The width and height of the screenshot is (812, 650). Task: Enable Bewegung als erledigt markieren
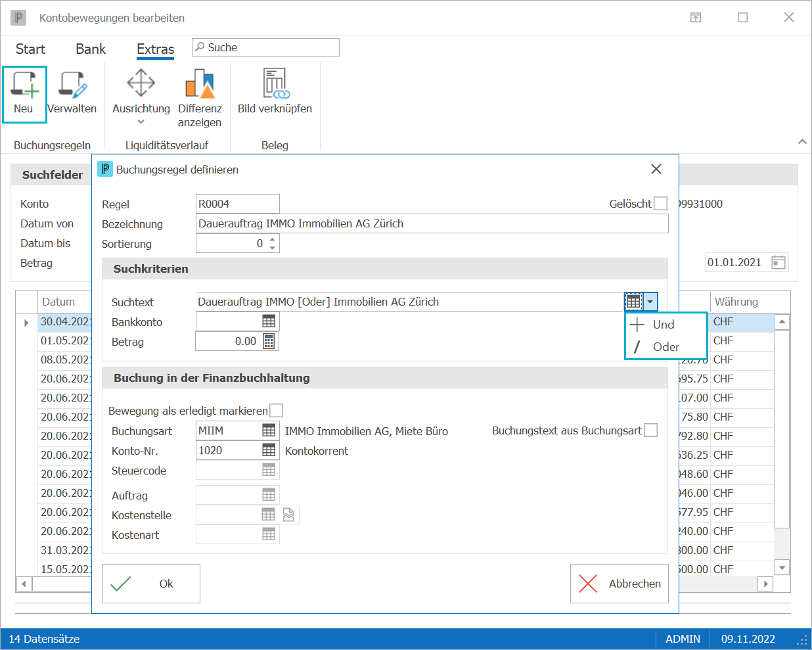[x=277, y=411]
